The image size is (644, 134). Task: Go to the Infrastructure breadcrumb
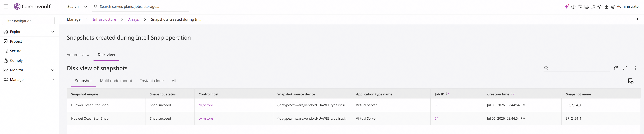coord(104,19)
